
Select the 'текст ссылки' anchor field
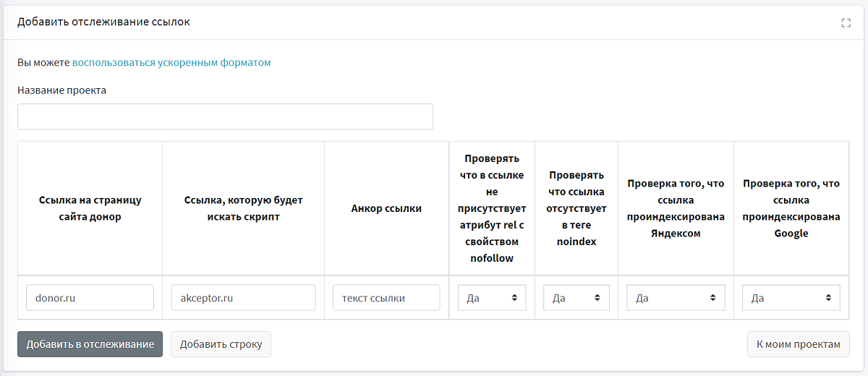click(386, 298)
